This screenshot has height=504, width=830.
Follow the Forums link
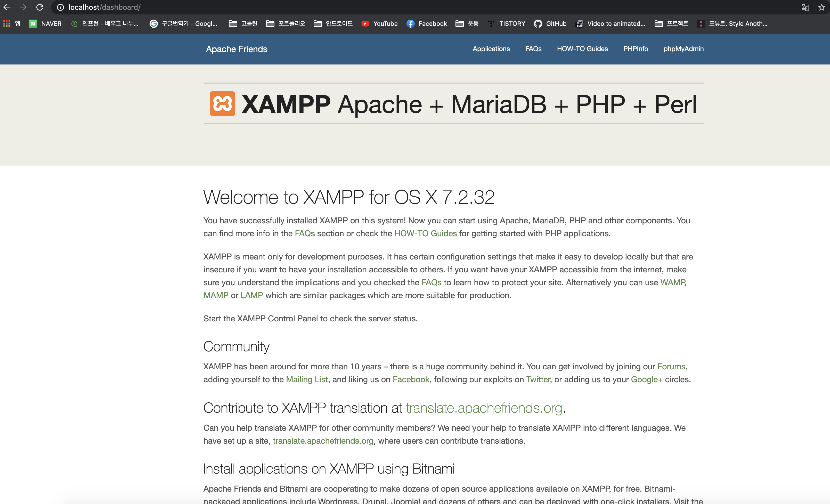pyautogui.click(x=671, y=367)
